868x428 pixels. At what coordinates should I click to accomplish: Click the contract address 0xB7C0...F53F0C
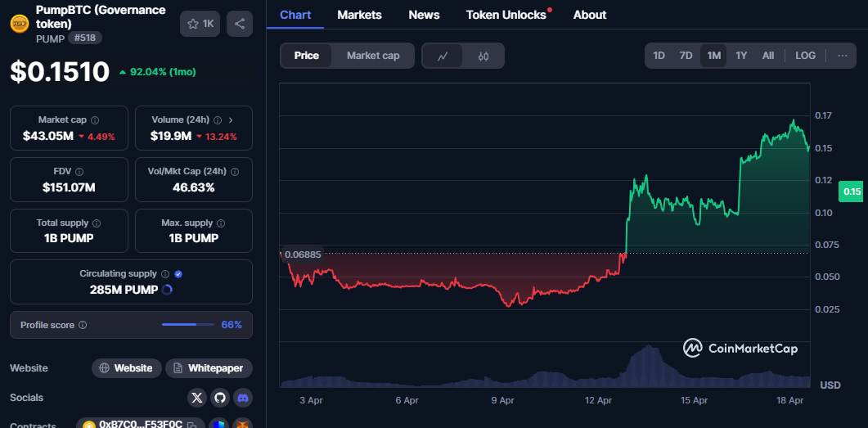pyautogui.click(x=140, y=425)
